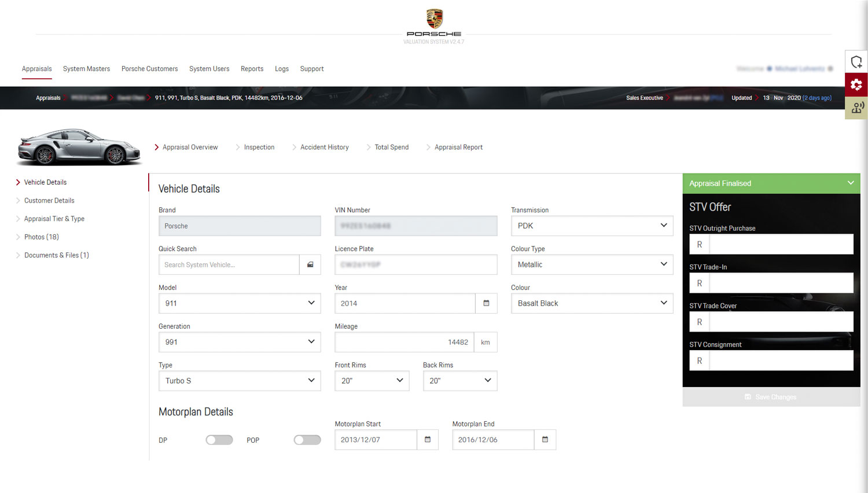The image size is (868, 493).
Task: Click the Licence Plate field
Action: [416, 264]
